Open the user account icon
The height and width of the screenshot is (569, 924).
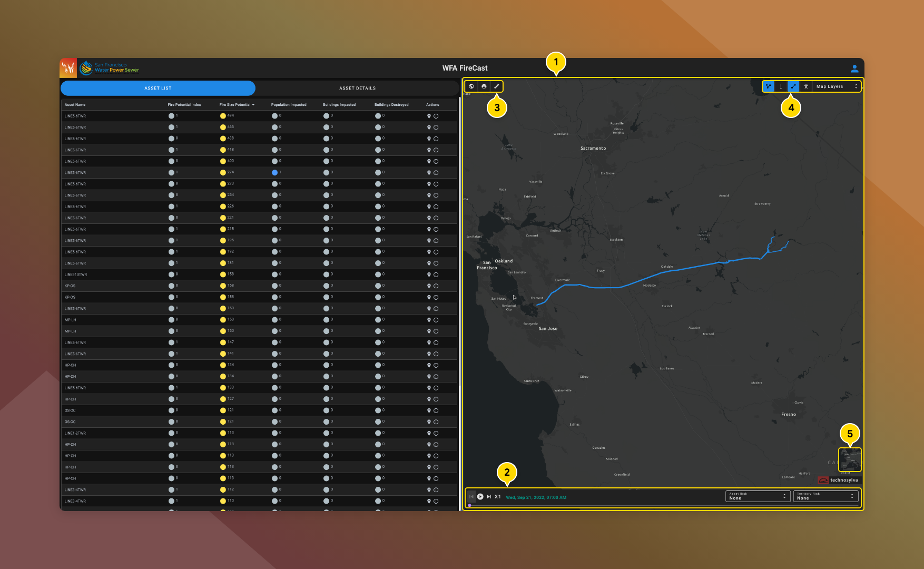click(x=854, y=68)
